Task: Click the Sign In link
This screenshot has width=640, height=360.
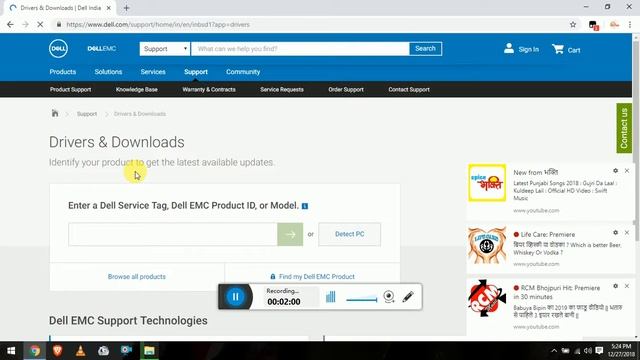Action: point(529,49)
